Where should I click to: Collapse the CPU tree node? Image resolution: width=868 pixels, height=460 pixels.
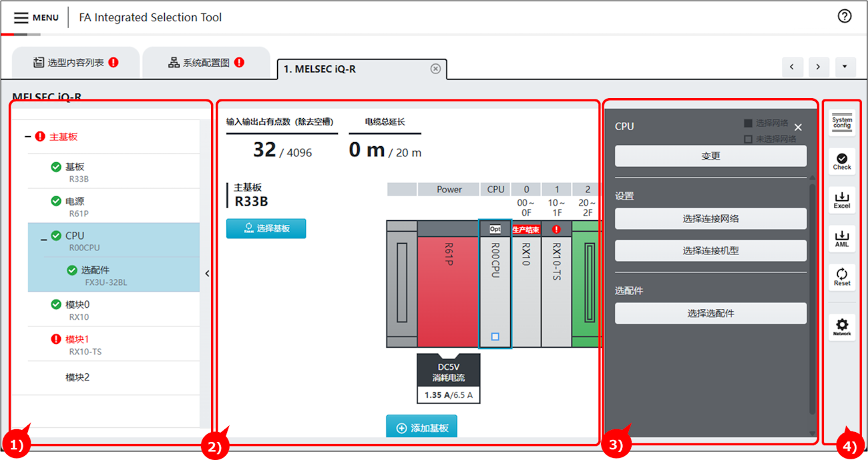click(44, 239)
